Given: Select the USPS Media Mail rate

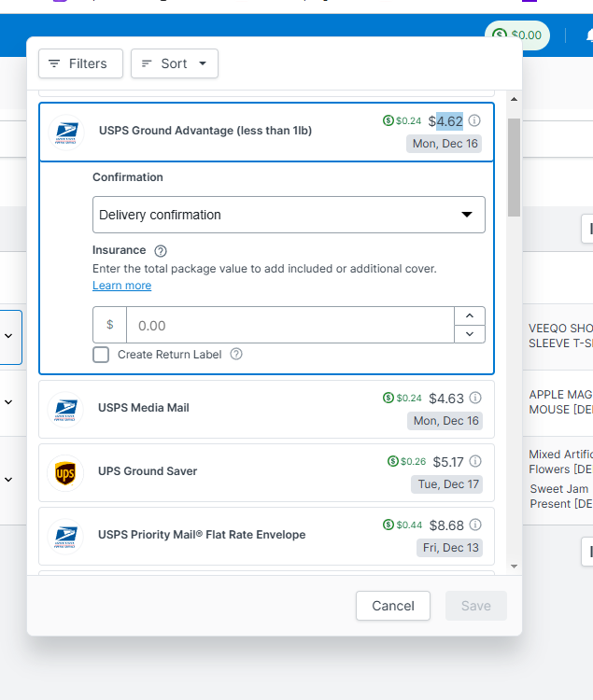Looking at the screenshot, I should [x=266, y=410].
